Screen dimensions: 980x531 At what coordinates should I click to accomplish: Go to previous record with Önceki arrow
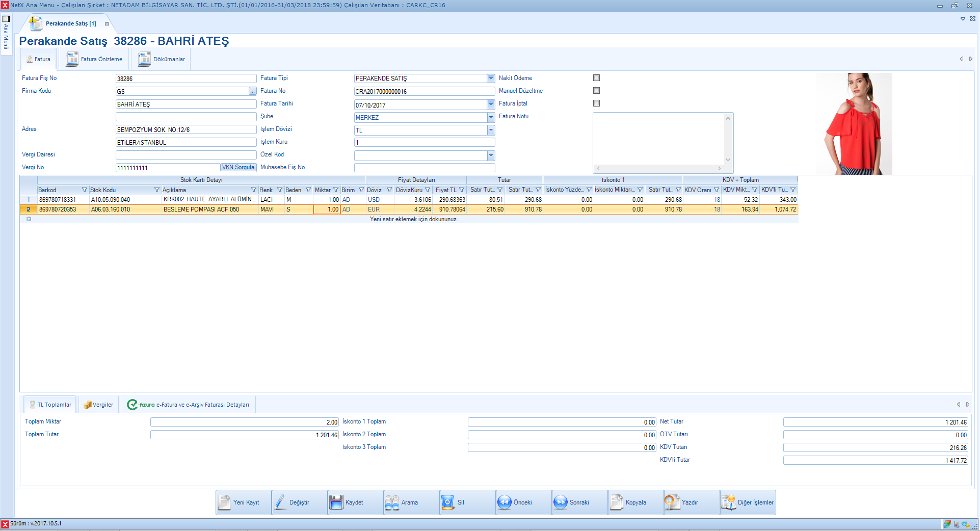click(x=504, y=502)
